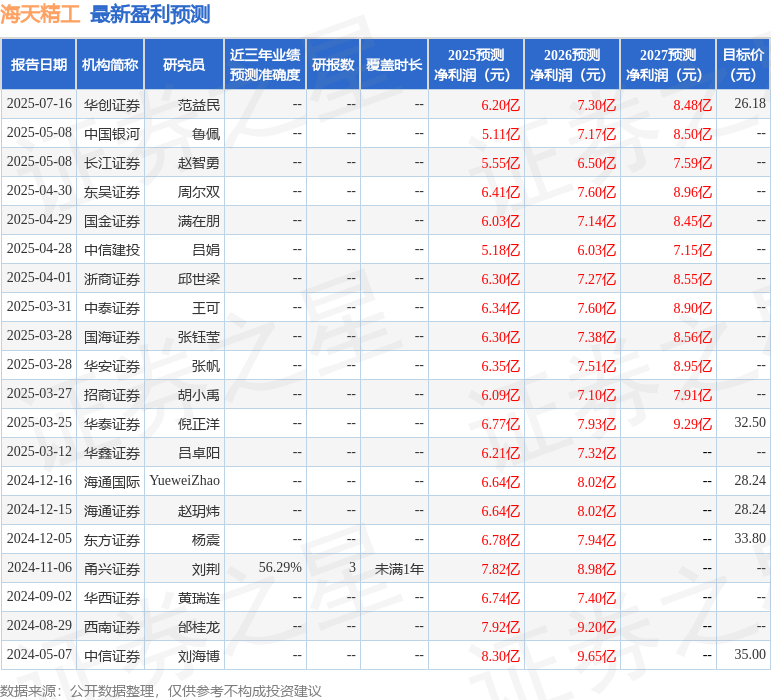Click report count 3 in 甬兴证券 row

point(352,567)
